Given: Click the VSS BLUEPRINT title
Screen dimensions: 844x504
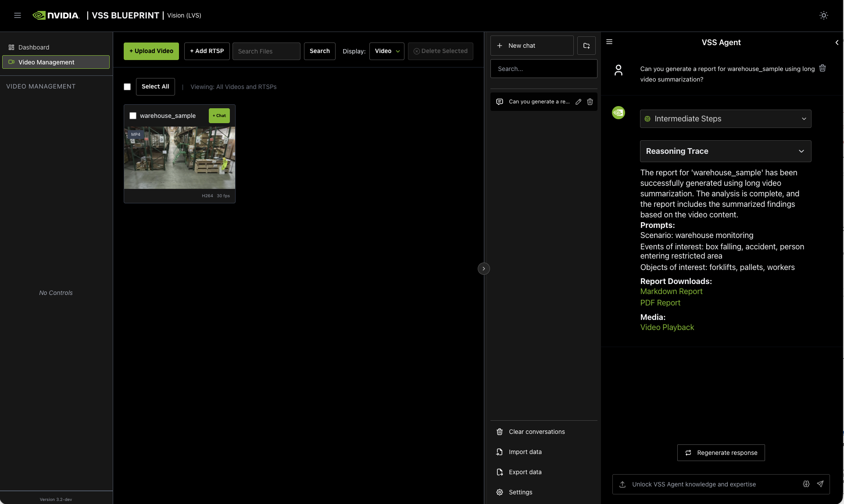Looking at the screenshot, I should pos(125,15).
